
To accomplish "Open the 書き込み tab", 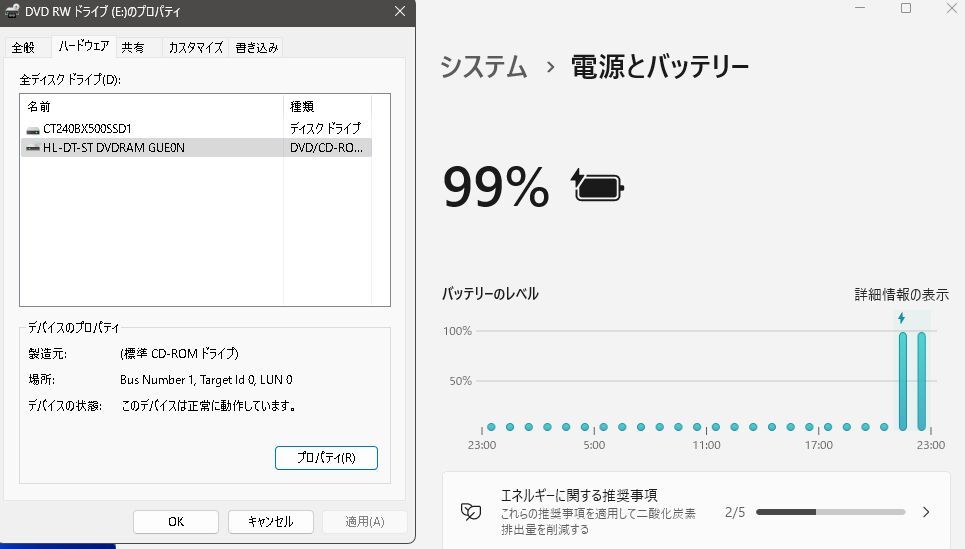I will 257,47.
